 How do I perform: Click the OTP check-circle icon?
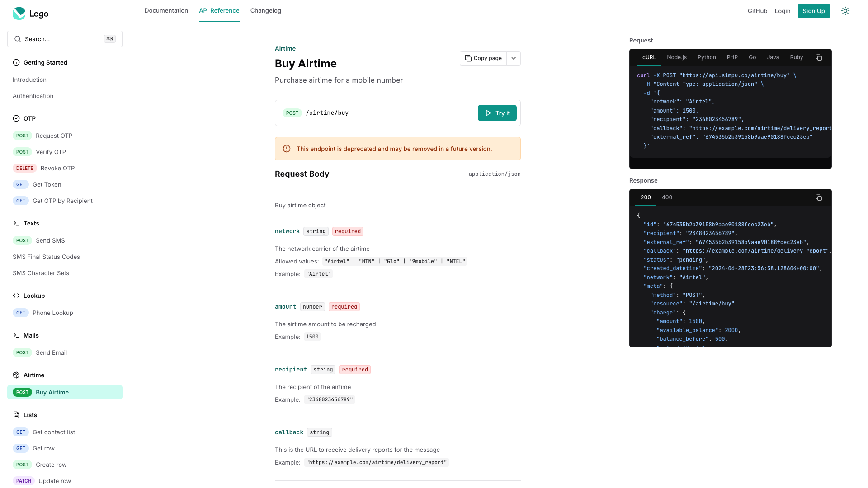pos(16,118)
